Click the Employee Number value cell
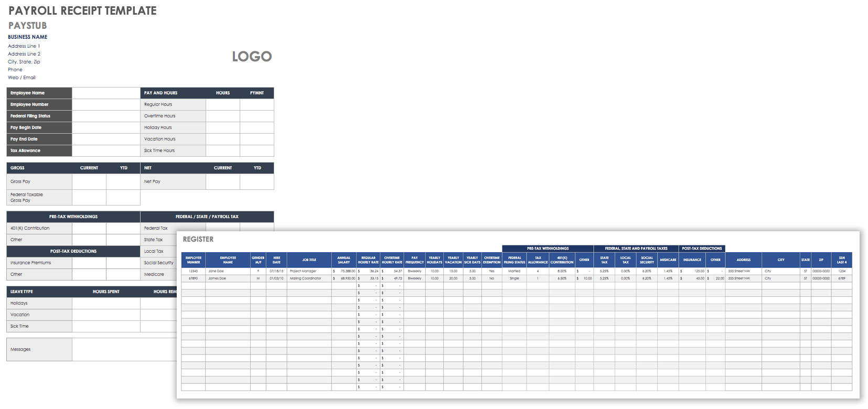Viewport: 868px width, 409px height. (106, 104)
